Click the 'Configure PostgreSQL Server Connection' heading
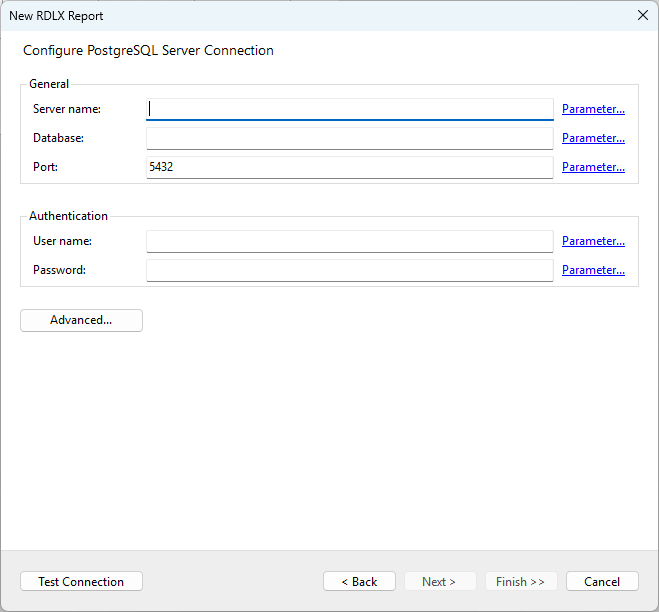Screen dimensions: 659x612 point(148,50)
